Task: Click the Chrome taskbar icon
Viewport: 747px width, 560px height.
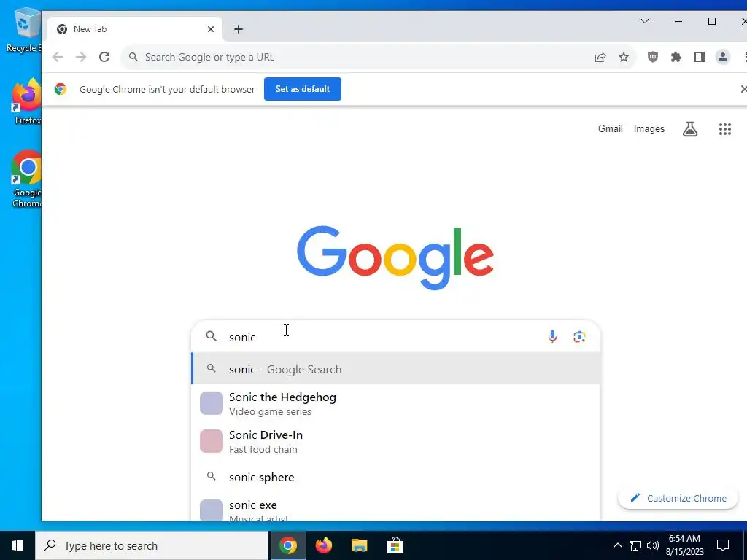Action: pos(287,545)
